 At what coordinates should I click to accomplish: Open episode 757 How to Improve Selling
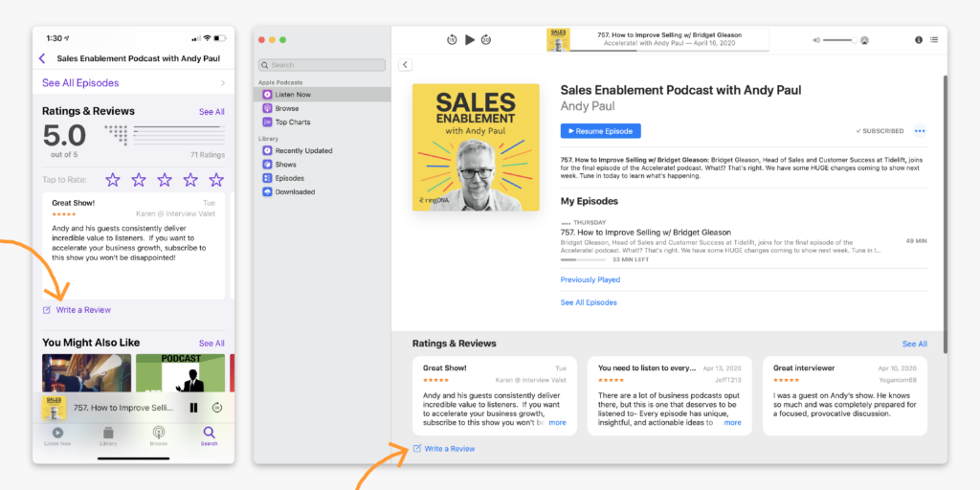coord(646,233)
